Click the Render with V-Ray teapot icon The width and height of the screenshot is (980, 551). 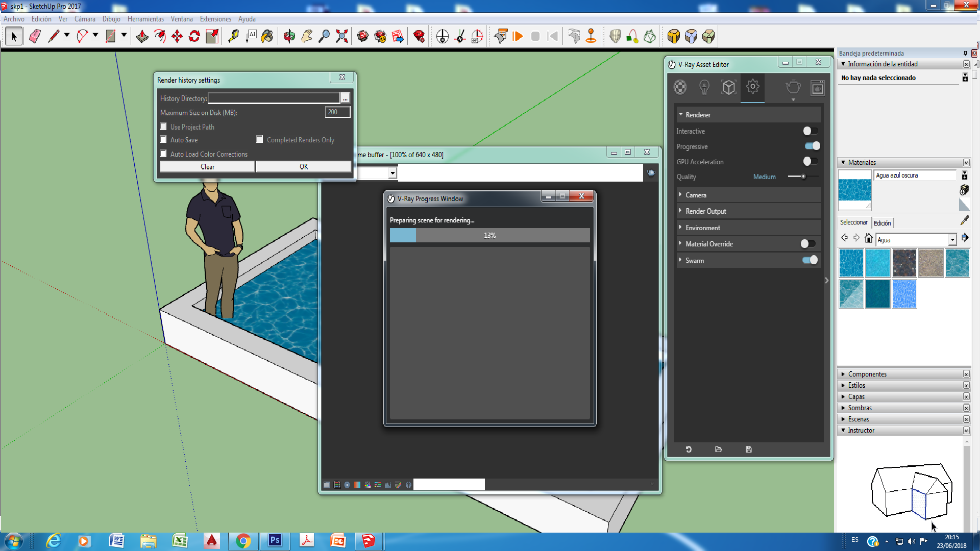pyautogui.click(x=793, y=88)
